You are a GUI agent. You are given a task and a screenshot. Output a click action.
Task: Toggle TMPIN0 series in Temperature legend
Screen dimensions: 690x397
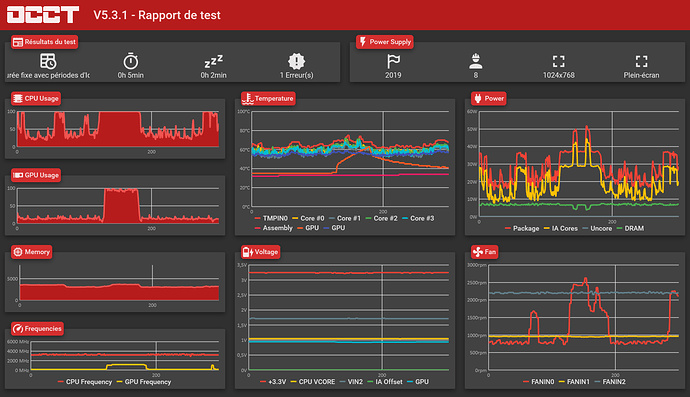(x=271, y=218)
